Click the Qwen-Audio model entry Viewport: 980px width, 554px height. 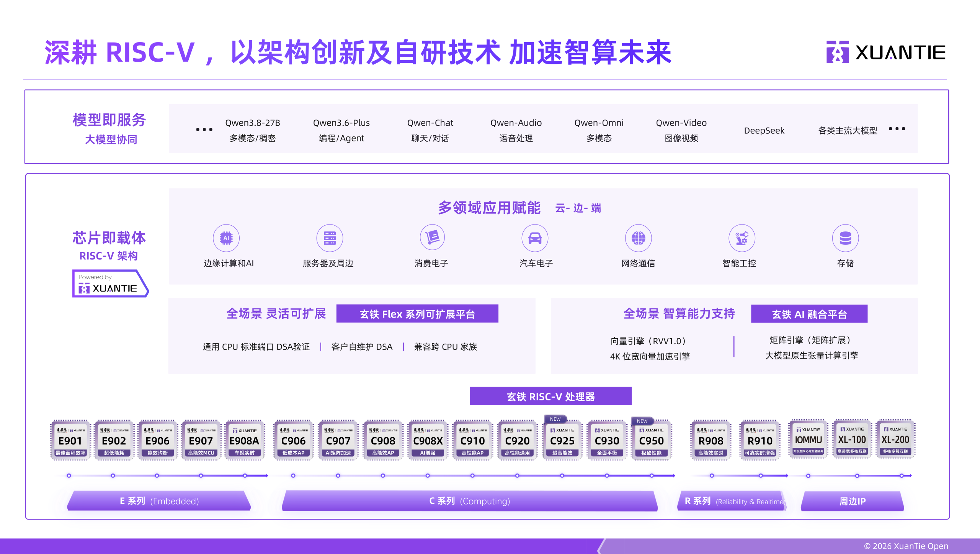(x=516, y=130)
